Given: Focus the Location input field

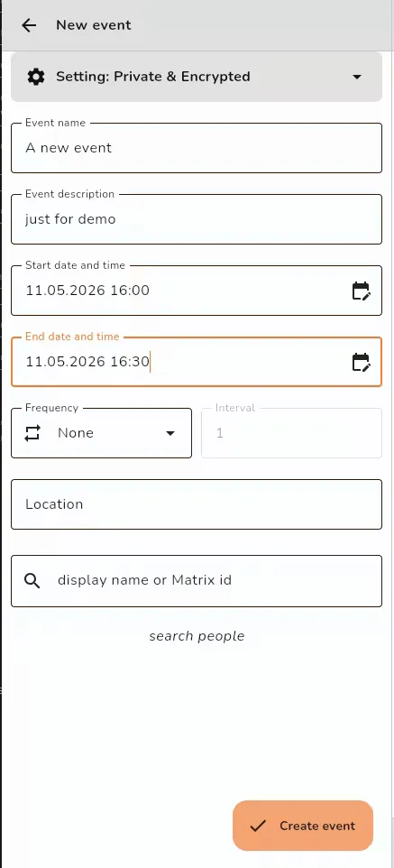Looking at the screenshot, I should [197, 504].
